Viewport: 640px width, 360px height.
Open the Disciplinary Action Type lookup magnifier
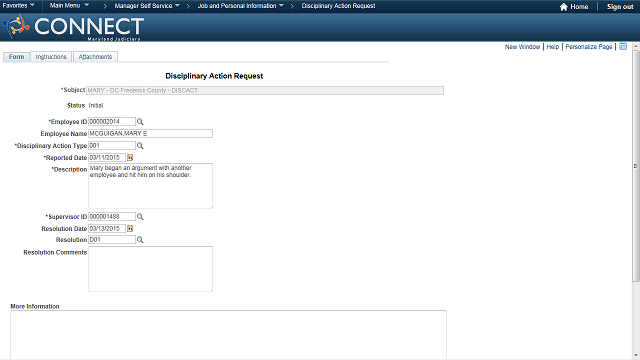pyautogui.click(x=140, y=146)
